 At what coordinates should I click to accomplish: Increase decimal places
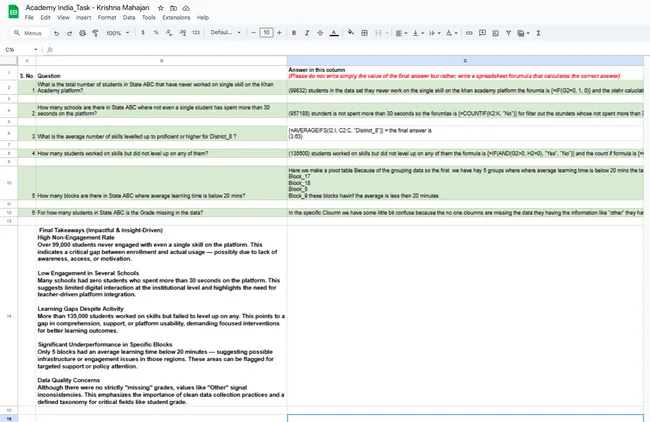(x=182, y=33)
